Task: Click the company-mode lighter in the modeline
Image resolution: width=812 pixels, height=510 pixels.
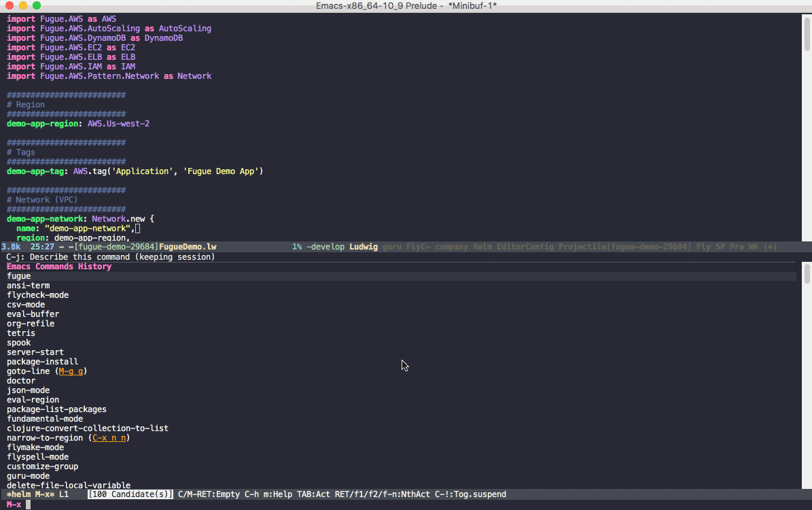Action: tap(452, 246)
